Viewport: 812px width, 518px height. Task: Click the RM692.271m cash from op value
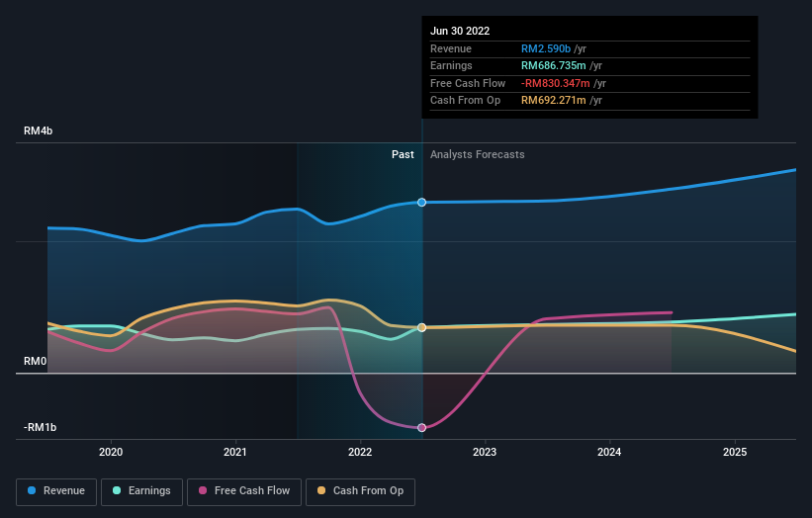[x=554, y=101]
